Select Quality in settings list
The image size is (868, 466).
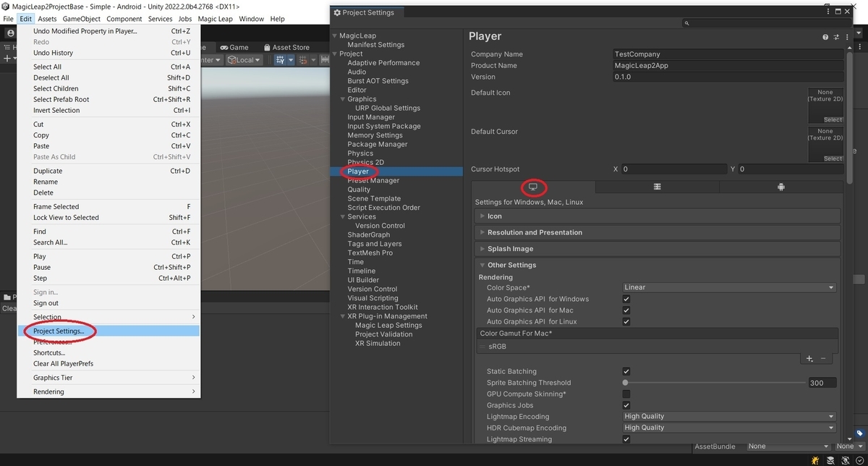pos(359,190)
